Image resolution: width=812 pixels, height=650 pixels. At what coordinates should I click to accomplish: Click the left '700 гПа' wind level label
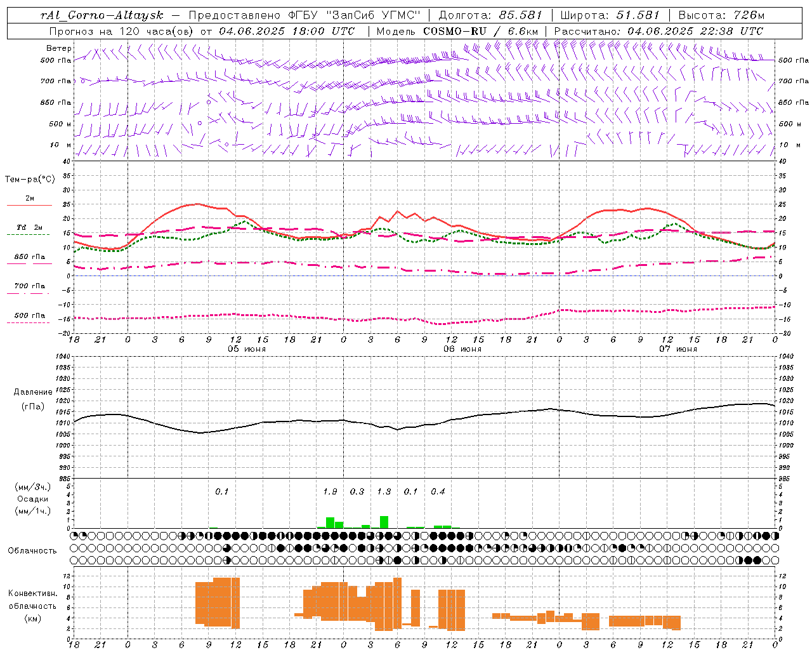56,81
